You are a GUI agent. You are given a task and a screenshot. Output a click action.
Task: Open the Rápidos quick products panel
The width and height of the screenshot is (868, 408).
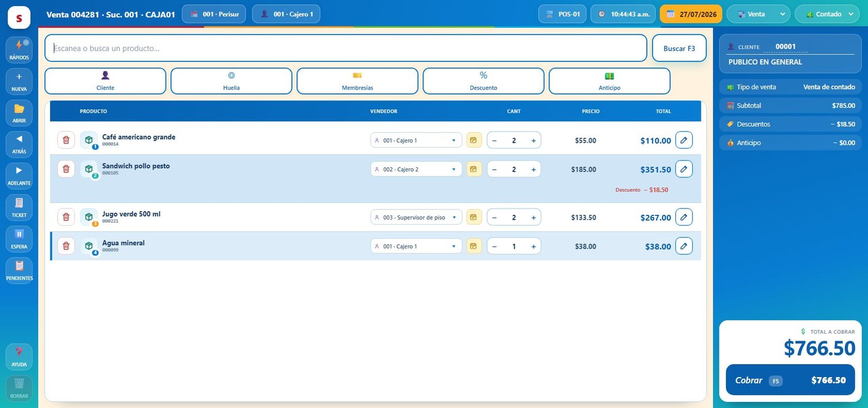tap(19, 49)
